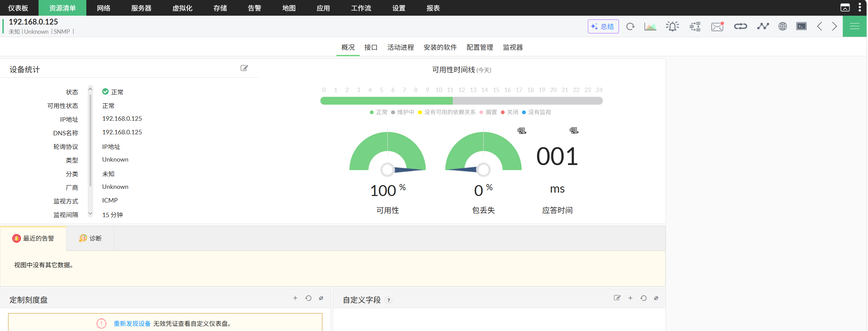Edit the 设备统计 device details
Viewport: 868px width, 331px height.
pos(244,68)
